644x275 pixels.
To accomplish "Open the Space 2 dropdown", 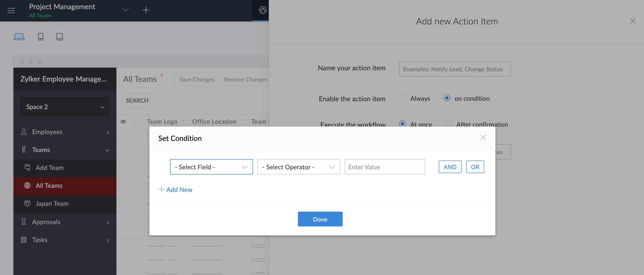I will click(65, 107).
